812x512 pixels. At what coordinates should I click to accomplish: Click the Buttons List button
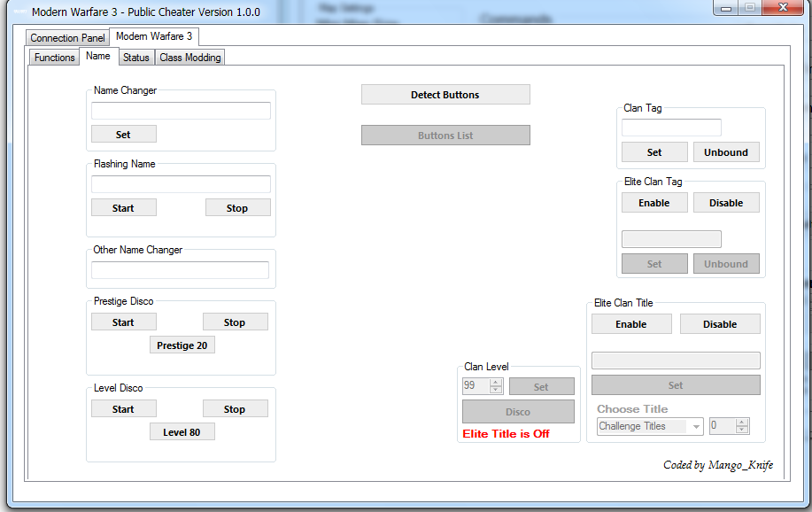445,136
